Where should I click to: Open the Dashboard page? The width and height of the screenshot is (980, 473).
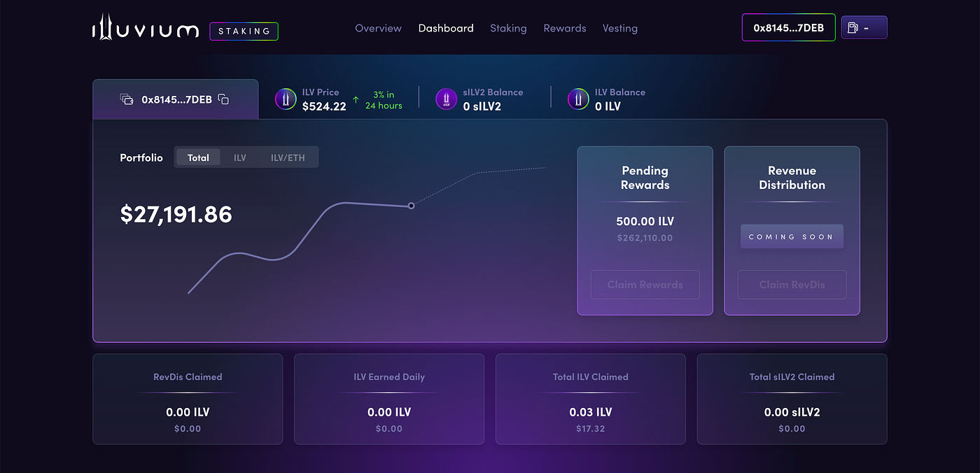[446, 28]
